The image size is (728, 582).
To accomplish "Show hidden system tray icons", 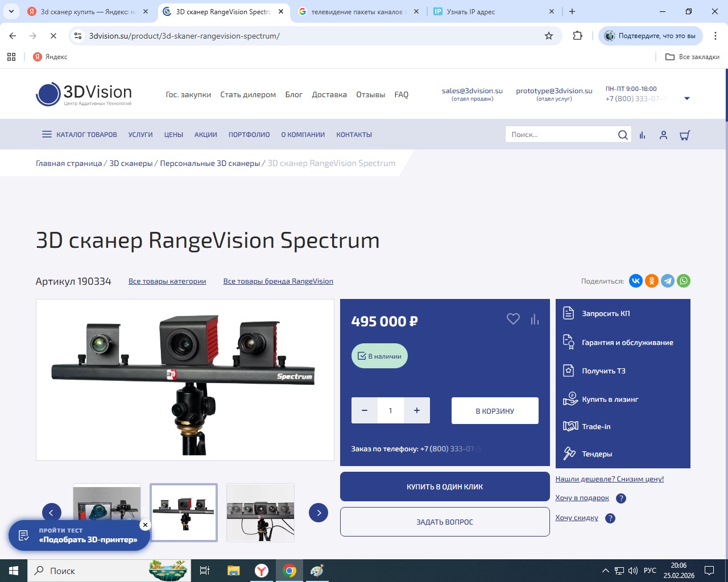I will click(x=605, y=571).
